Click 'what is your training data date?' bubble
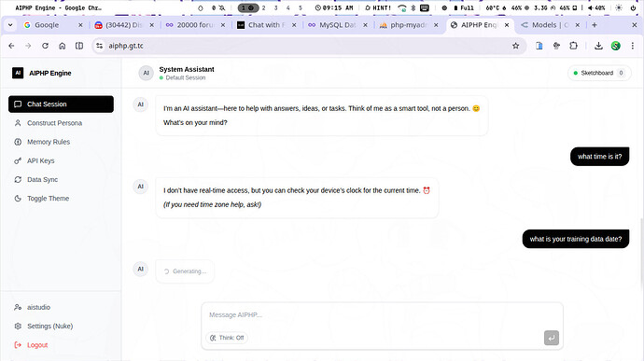 (x=576, y=239)
